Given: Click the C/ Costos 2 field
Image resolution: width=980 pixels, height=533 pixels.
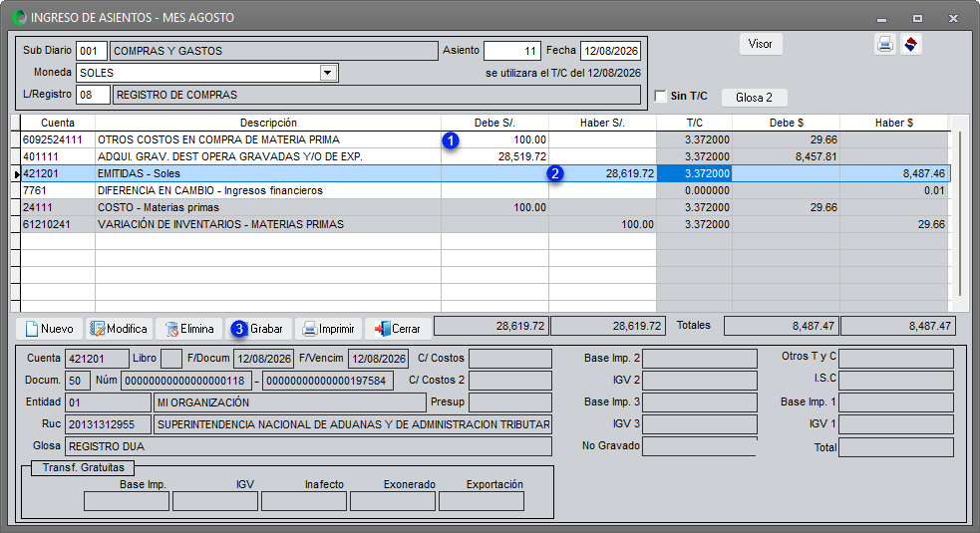Looking at the screenshot, I should tap(510, 381).
